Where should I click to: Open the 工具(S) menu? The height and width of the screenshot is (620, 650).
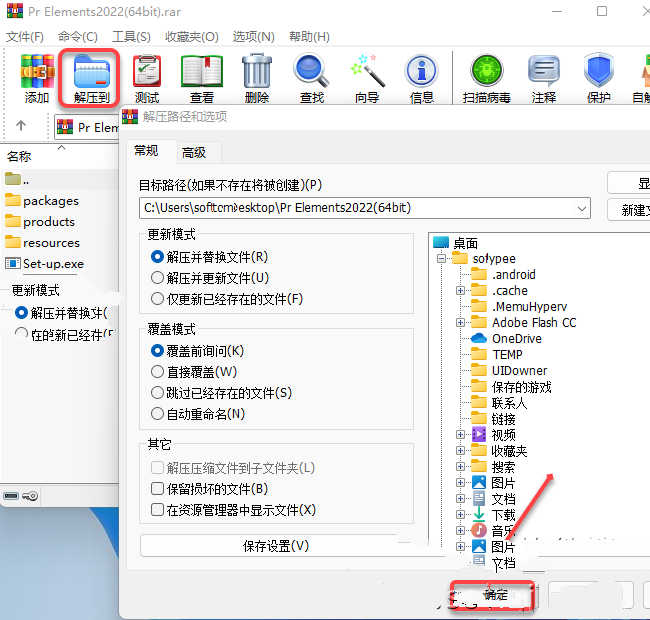coord(131,37)
